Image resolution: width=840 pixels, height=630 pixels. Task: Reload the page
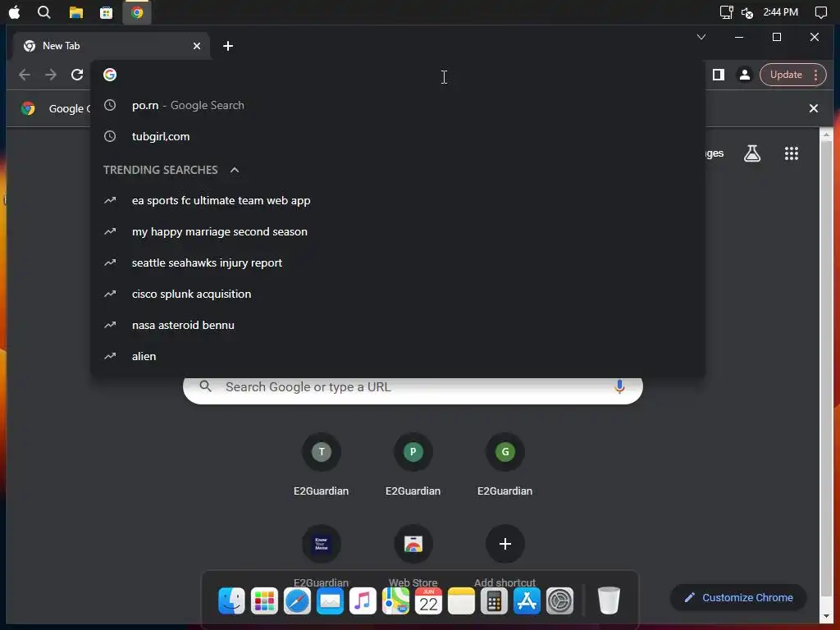click(x=77, y=75)
